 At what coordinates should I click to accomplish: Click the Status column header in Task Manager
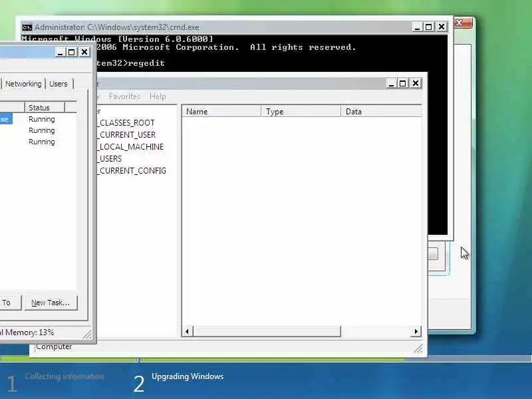tap(45, 108)
